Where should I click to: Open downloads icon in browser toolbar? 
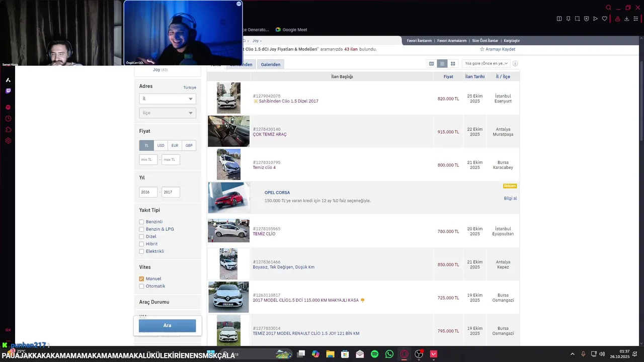pyautogui.click(x=626, y=19)
